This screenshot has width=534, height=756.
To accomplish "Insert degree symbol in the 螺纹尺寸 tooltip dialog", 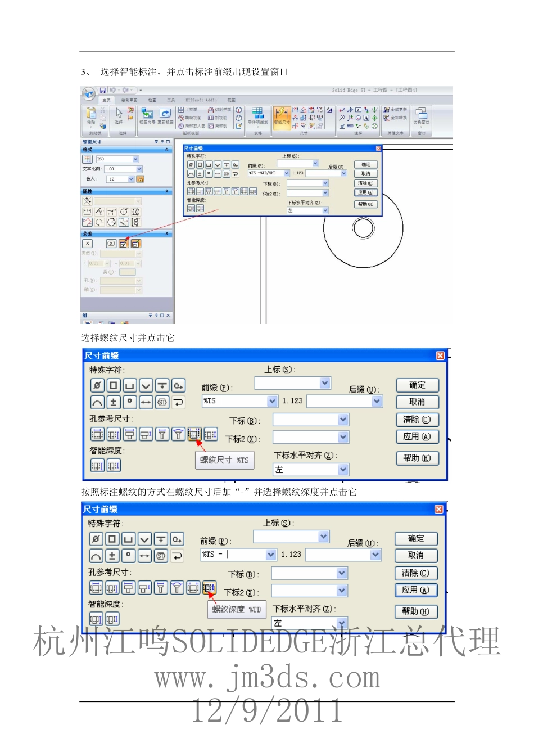I will (x=129, y=402).
